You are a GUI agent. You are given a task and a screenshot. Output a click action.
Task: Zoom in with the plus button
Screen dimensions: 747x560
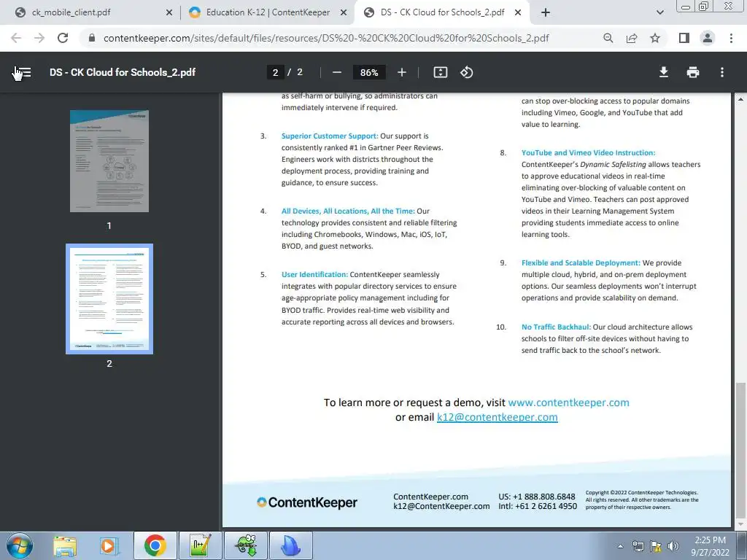point(402,72)
